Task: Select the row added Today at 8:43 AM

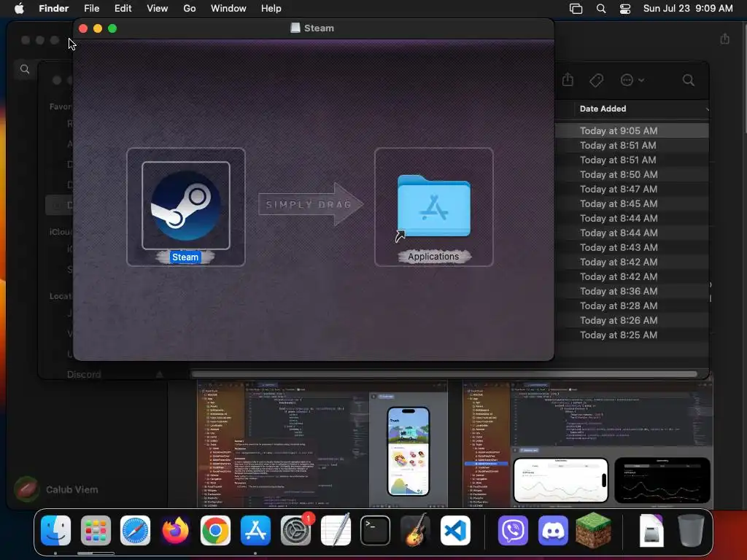Action: tap(631, 247)
